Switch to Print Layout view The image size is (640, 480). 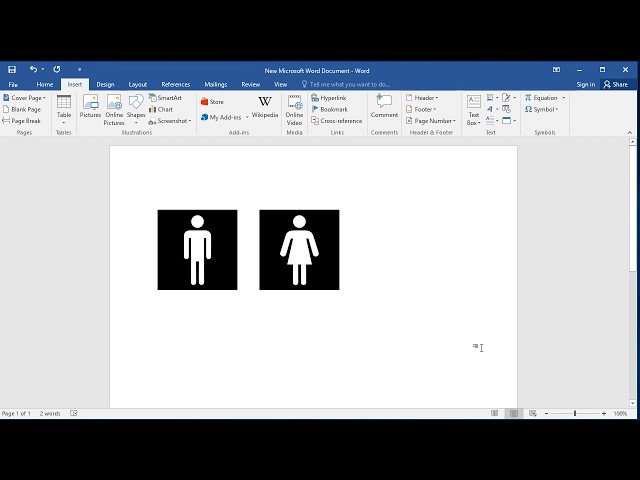514,413
